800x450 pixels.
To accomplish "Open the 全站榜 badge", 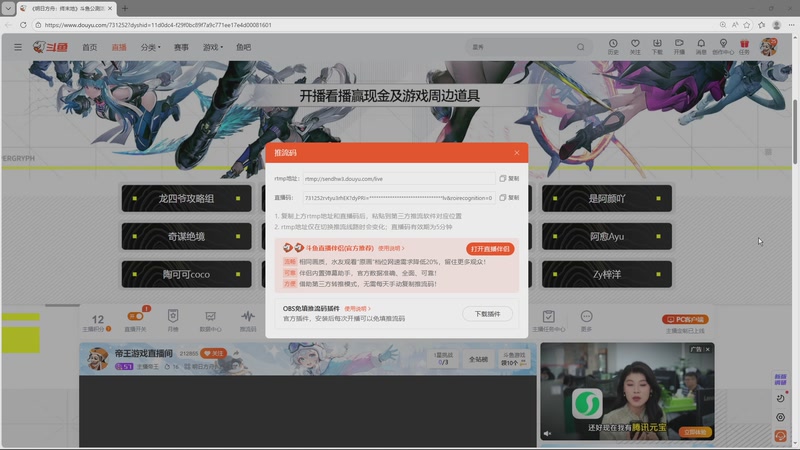I will pos(478,359).
